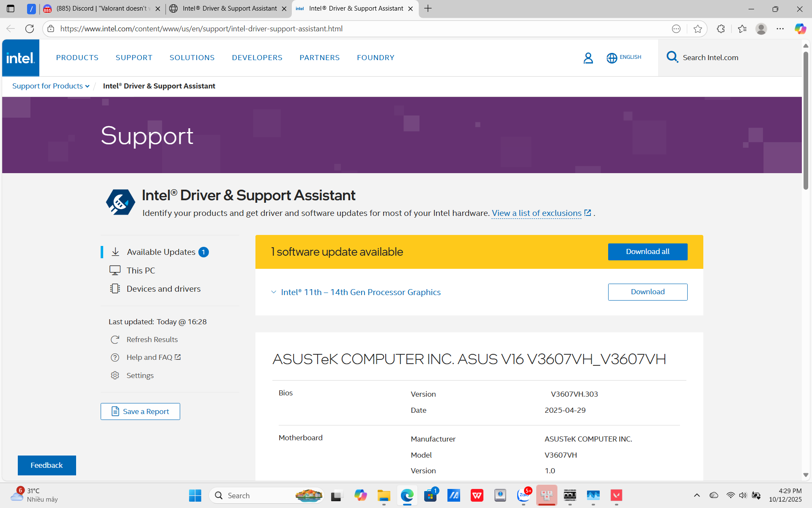Click the Intel logo home icon
Image resolution: width=812 pixels, height=508 pixels.
(x=20, y=58)
